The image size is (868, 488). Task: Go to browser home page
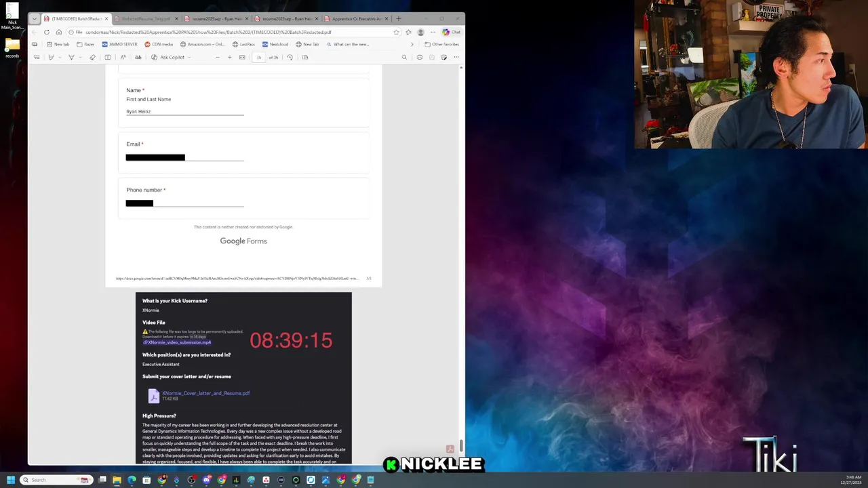point(59,32)
